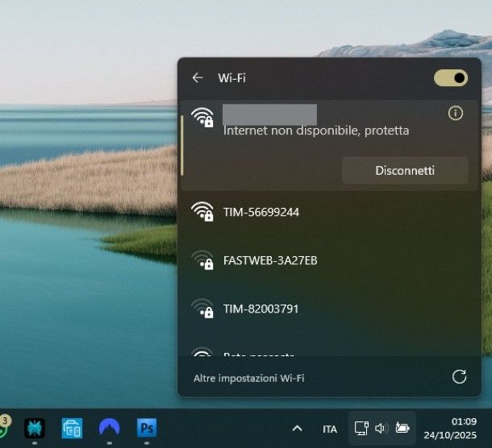Viewport: 492px width, 448px height.
Task: Select the TIM-82003791 network
Action: (x=329, y=309)
